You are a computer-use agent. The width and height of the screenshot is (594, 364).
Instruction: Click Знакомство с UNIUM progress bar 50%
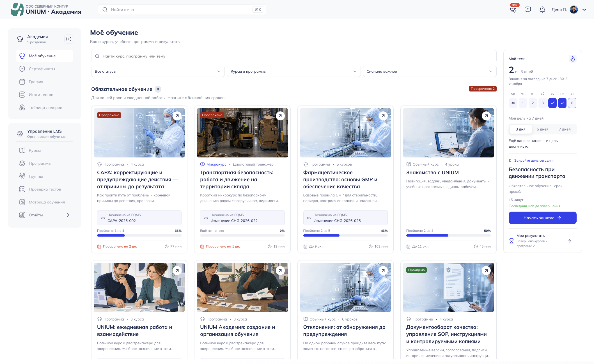tap(448, 235)
